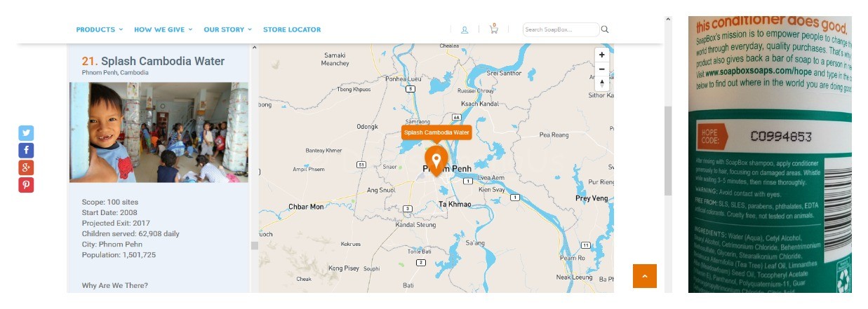Pin page with Pinterest icon
Viewport: 868px width, 309px height.
click(x=26, y=185)
